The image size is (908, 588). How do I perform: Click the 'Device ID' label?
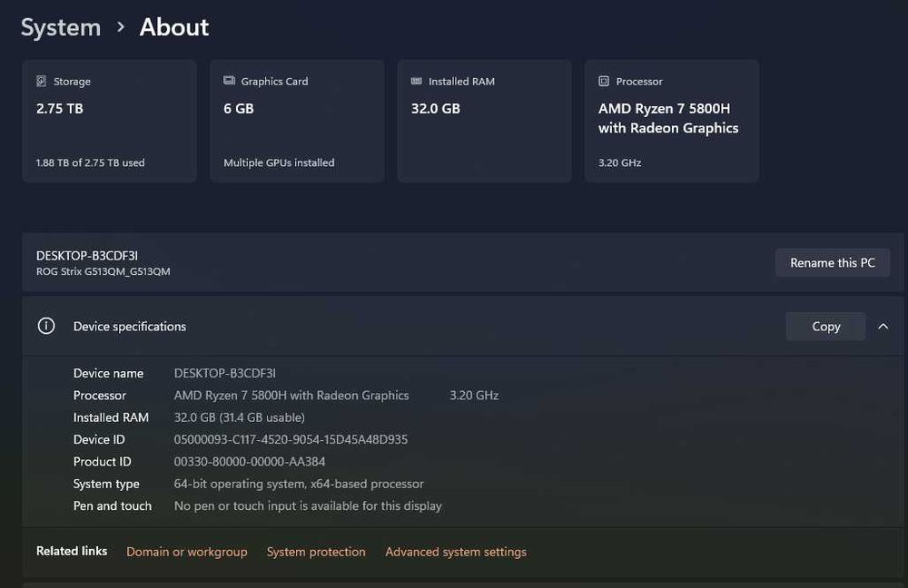[99, 439]
